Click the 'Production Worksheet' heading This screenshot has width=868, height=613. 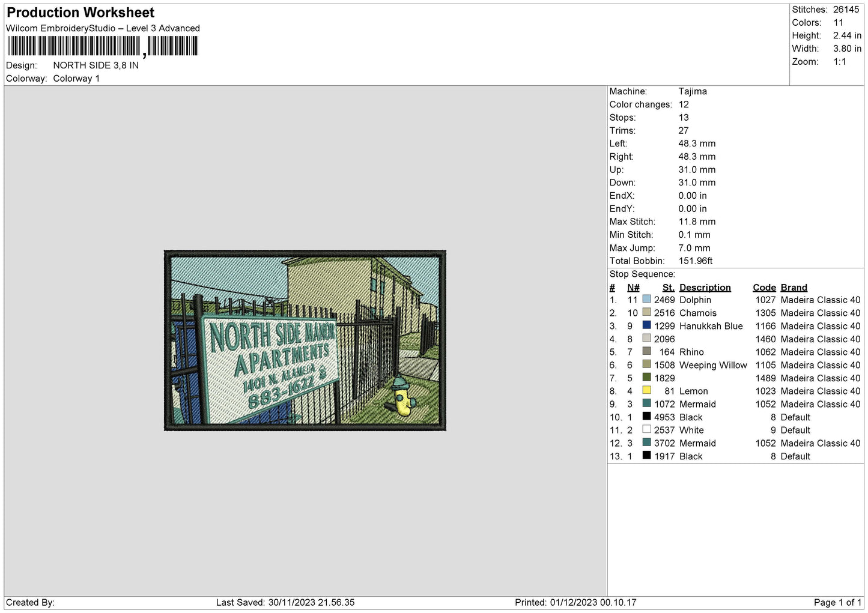tap(80, 13)
